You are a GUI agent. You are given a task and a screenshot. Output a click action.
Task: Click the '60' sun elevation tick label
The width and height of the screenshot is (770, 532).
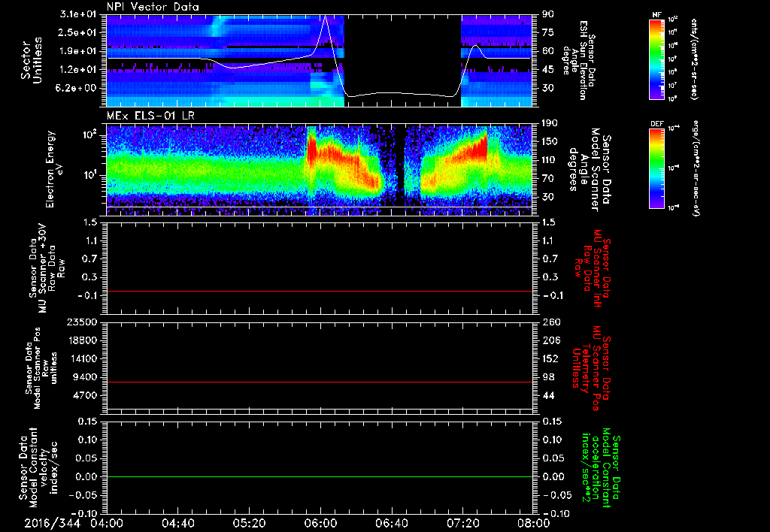coord(547,51)
